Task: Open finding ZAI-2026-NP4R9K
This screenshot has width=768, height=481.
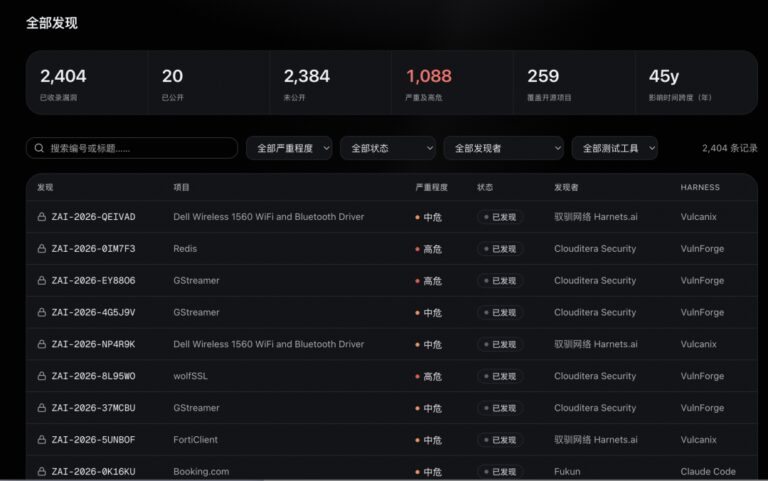Action: [x=94, y=344]
